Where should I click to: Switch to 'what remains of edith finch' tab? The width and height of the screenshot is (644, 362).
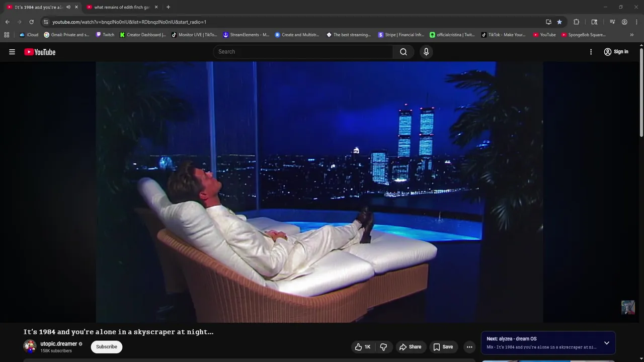click(122, 7)
